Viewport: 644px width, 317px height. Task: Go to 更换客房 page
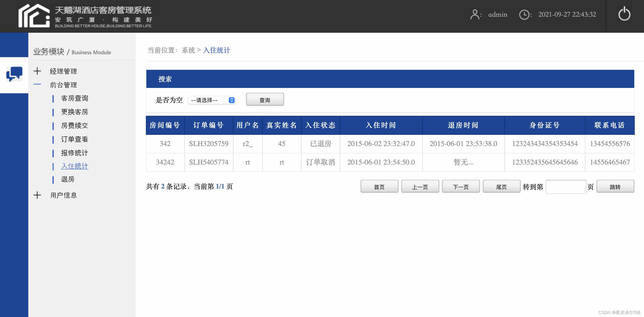pyautogui.click(x=74, y=112)
